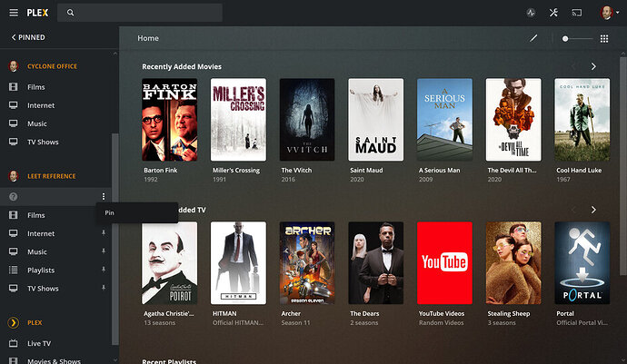Unpin TV Shows under Leet Reference
627x364 pixels.
(x=104, y=288)
